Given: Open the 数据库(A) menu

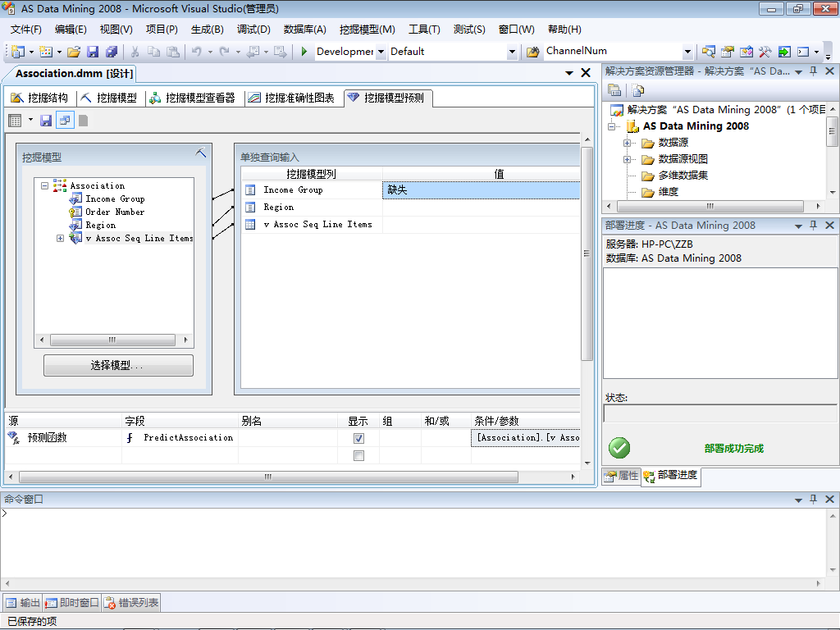Looking at the screenshot, I should click(x=305, y=30).
